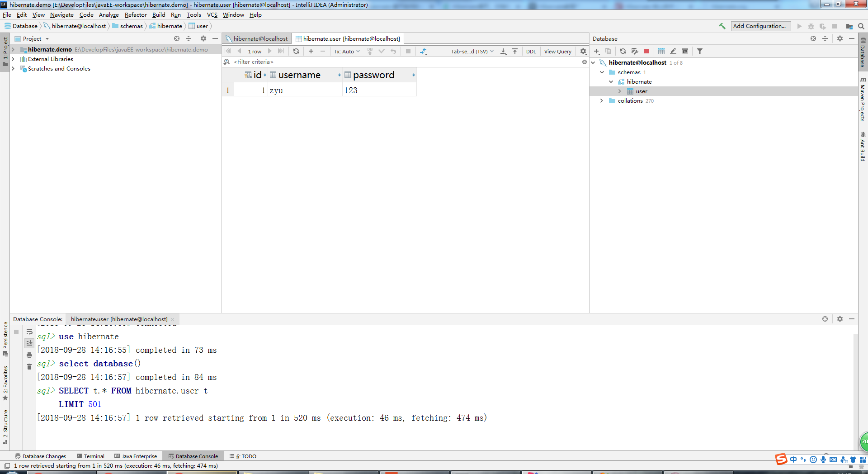Screen dimensions: 868x474
Task: Add new data source with plus
Action: pyautogui.click(x=597, y=51)
